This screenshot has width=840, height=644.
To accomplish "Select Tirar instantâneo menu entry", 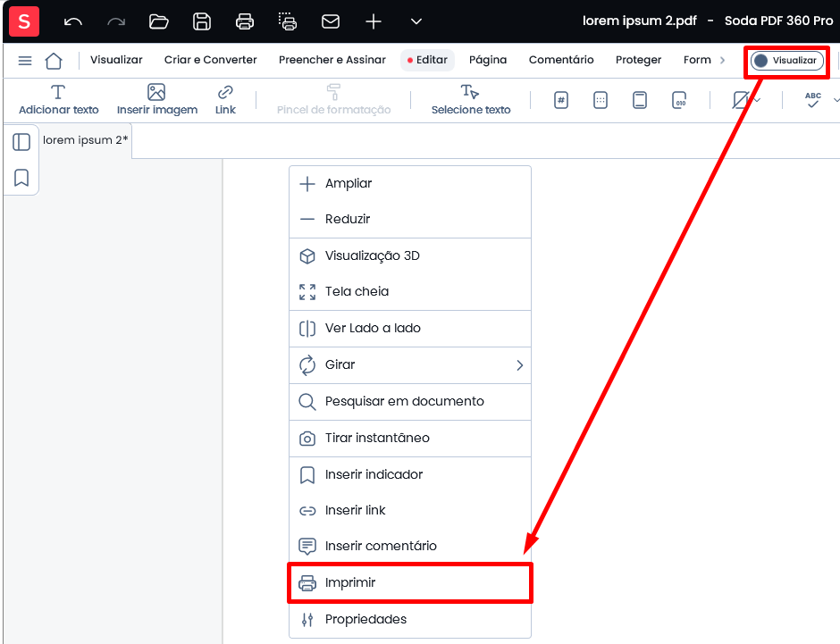I will click(410, 438).
